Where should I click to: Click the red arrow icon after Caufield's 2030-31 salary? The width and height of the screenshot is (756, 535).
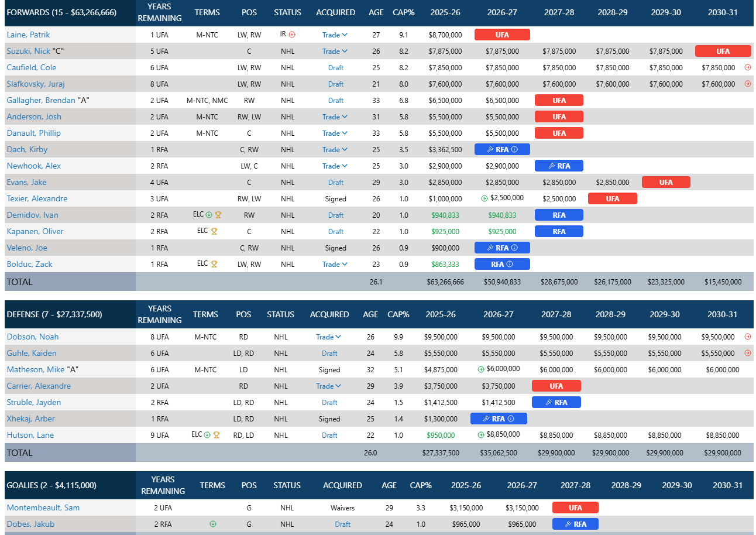coord(747,67)
